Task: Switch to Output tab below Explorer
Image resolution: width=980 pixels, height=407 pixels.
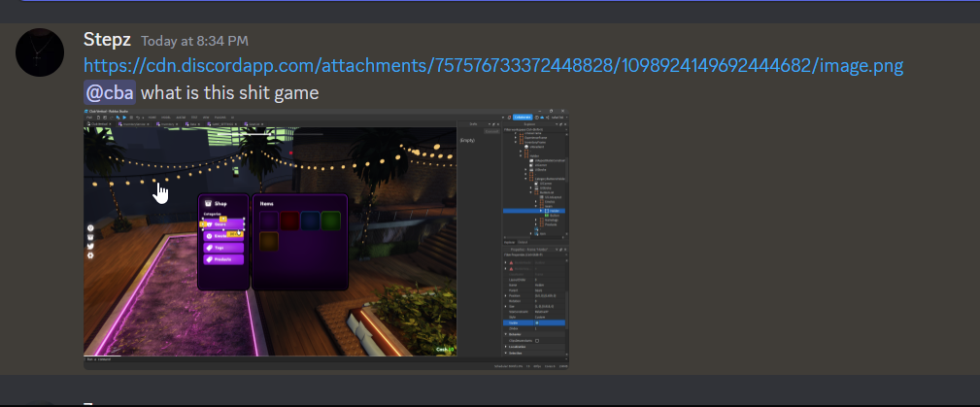Action: [523, 242]
